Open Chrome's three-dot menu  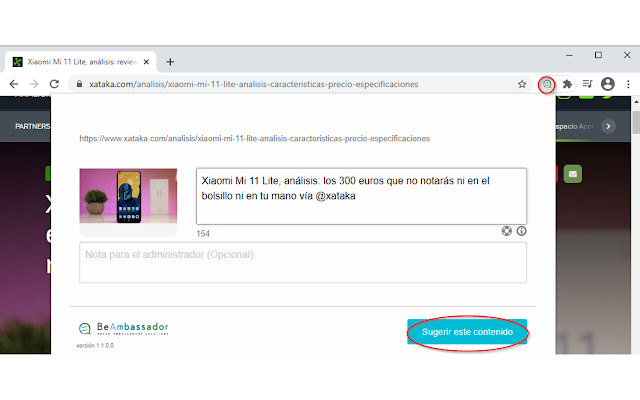point(628,84)
